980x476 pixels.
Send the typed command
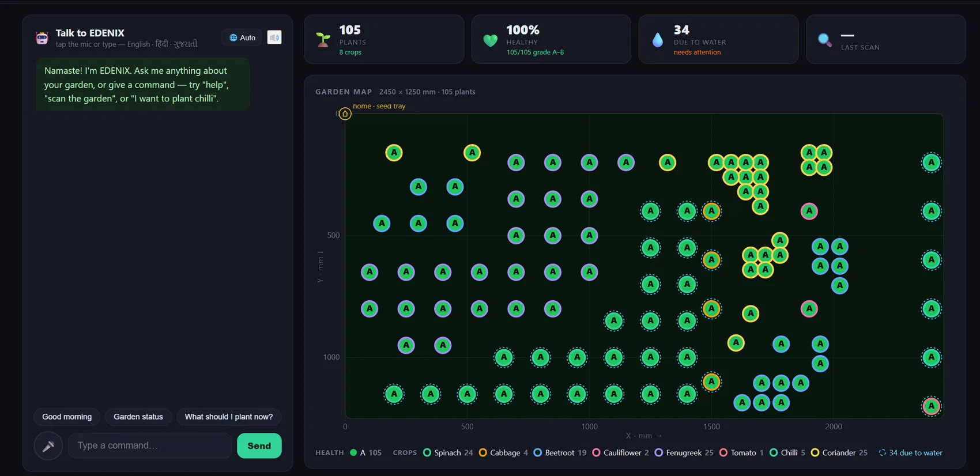pos(259,445)
